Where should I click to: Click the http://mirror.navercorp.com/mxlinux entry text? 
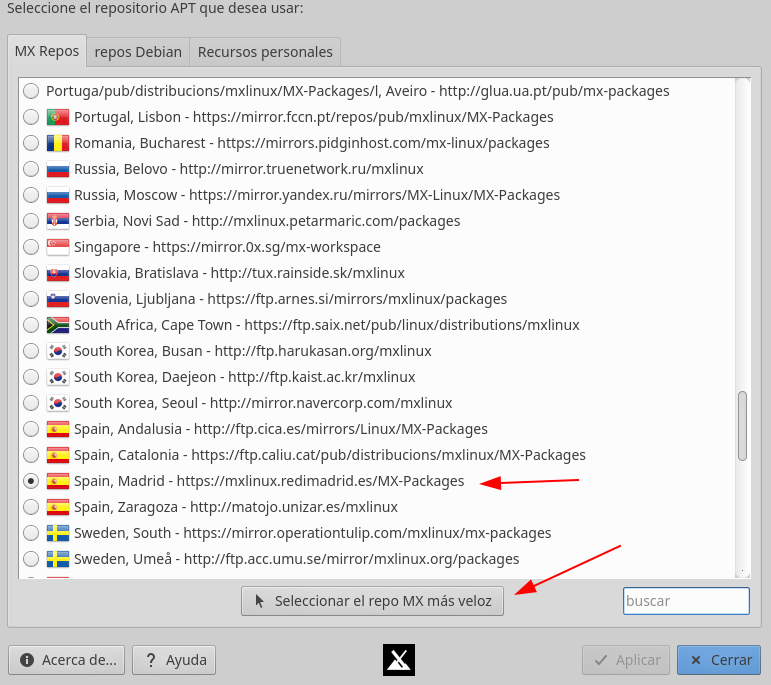coord(331,403)
